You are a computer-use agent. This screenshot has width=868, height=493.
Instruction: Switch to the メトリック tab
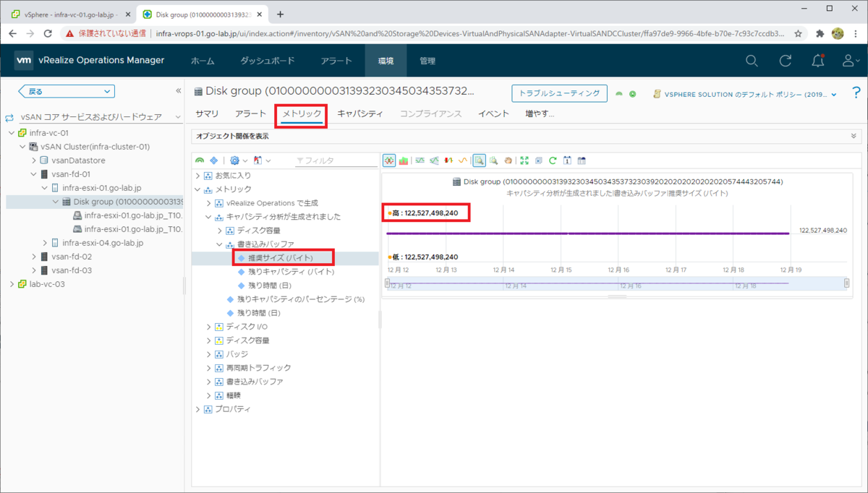[302, 113]
